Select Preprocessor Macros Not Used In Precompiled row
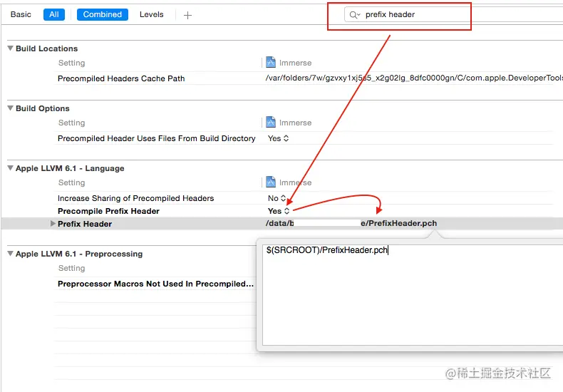The image size is (563, 392). 156,284
